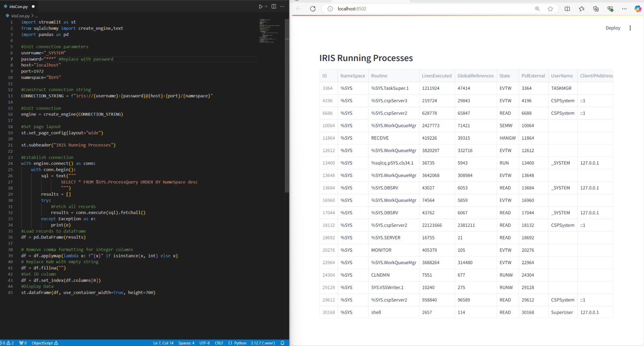This screenshot has height=346, width=644.
Task: Click the Streamlit Deploy button
Action: point(613,28)
